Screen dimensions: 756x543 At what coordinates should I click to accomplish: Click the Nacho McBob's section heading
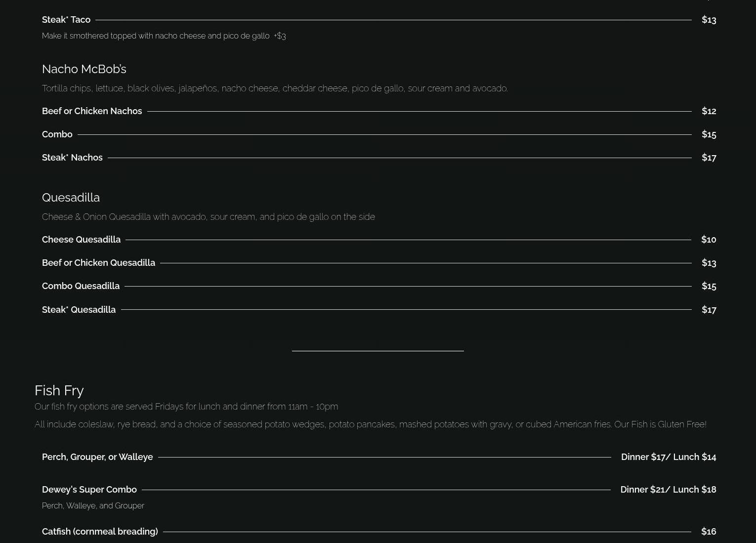[x=84, y=69]
